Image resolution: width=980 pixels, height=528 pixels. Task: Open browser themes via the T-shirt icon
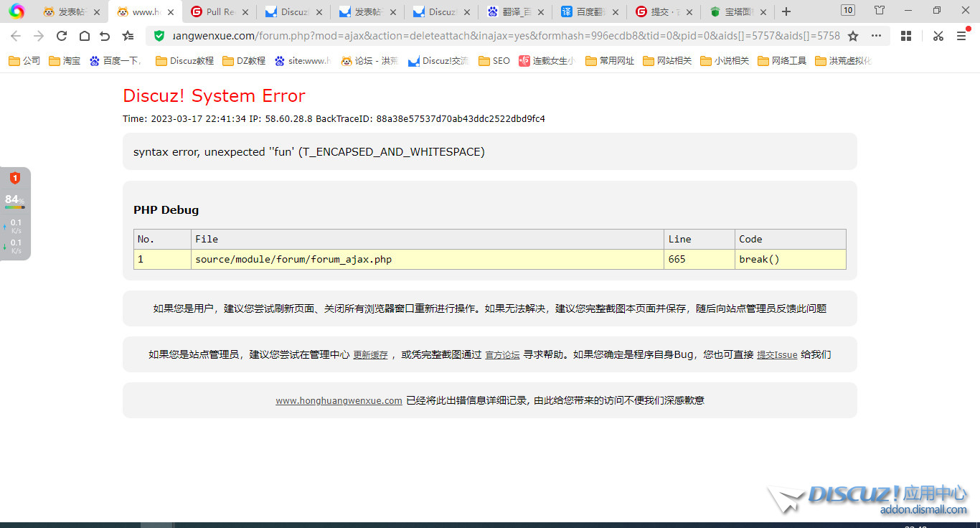coord(878,10)
